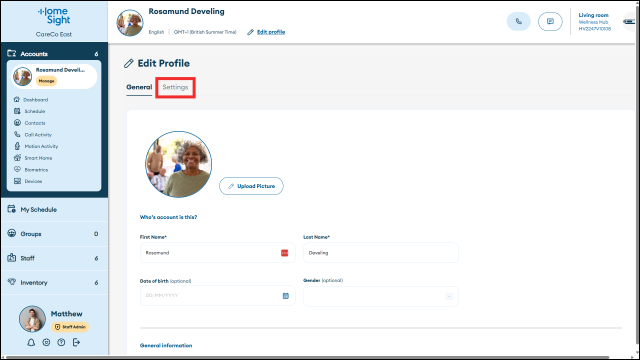Click the log out icon
This screenshot has height=360, width=640.
[x=76, y=342]
